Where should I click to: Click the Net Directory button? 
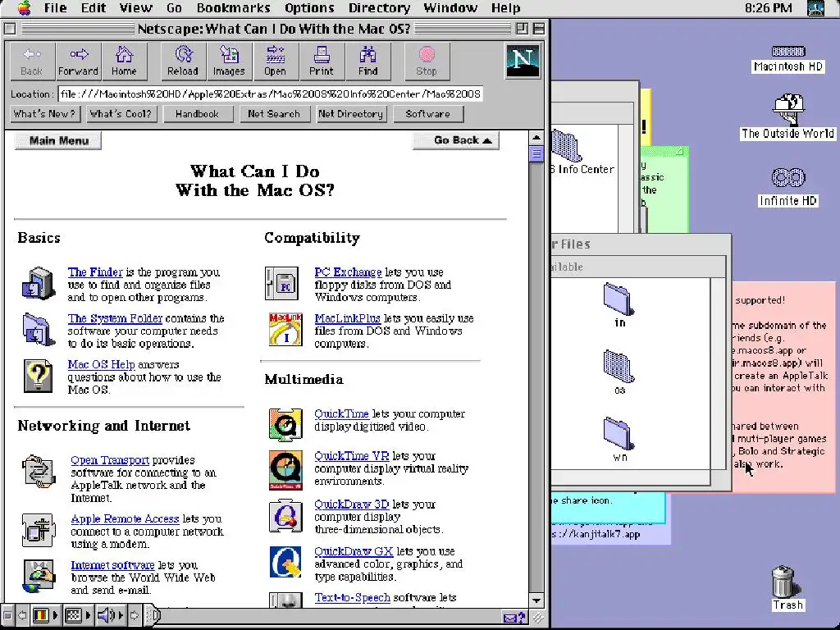point(350,113)
